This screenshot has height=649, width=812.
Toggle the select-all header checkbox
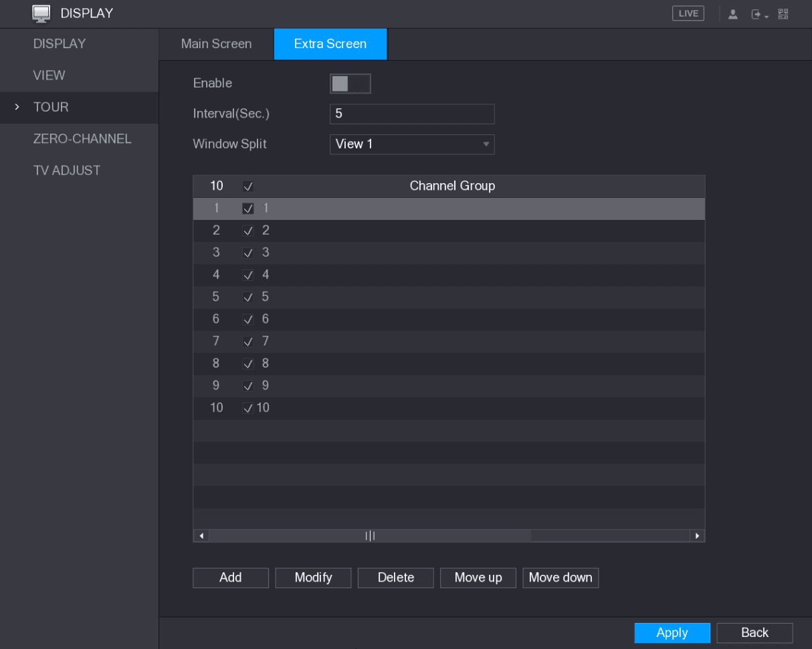248,186
